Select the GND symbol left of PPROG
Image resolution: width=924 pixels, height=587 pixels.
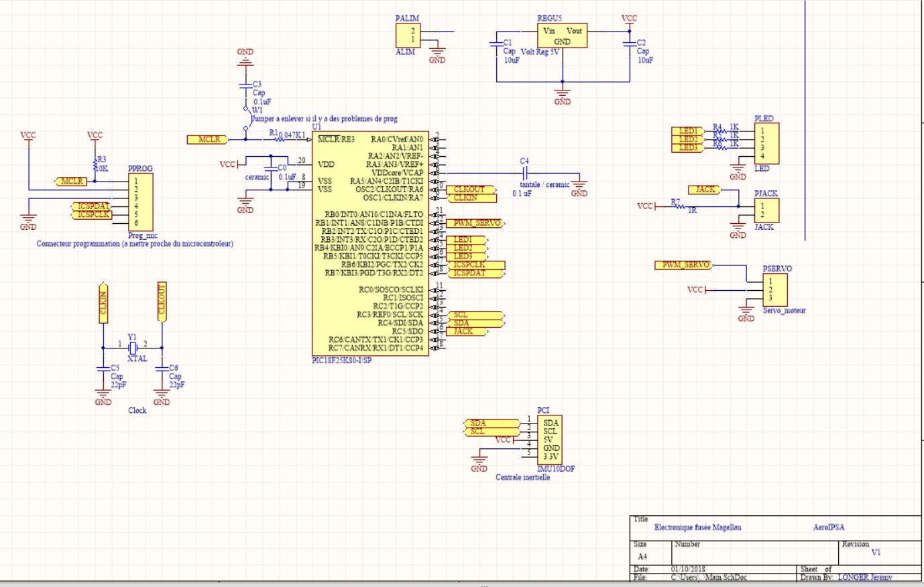click(28, 220)
